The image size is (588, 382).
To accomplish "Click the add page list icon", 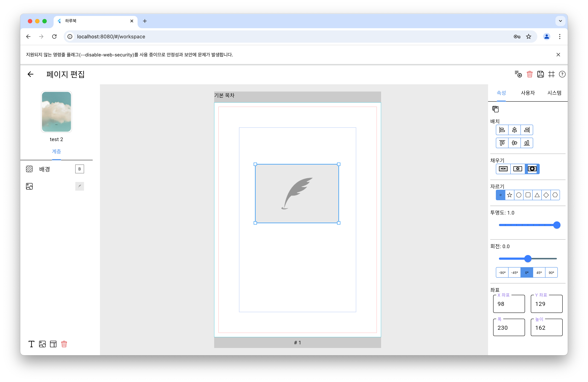I will pyautogui.click(x=518, y=74).
